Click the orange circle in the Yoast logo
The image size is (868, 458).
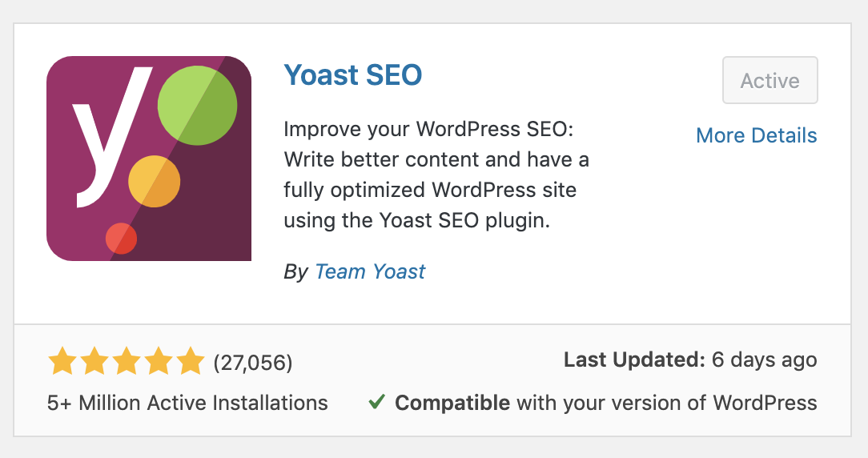coord(155,183)
